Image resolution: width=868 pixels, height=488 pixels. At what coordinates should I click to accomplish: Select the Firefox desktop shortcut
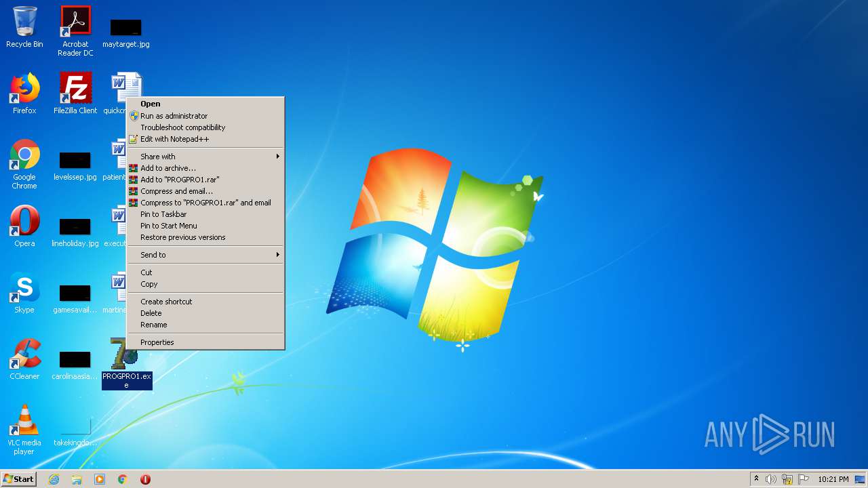coord(24,94)
